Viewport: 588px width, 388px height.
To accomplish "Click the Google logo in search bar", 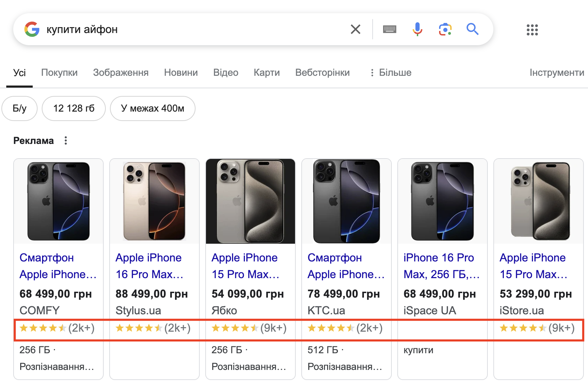I will click(32, 29).
